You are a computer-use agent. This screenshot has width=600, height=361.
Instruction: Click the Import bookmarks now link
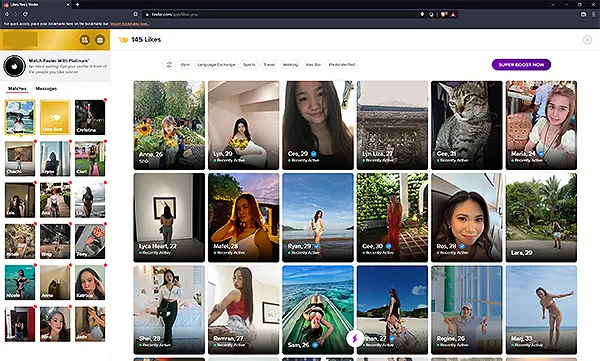pos(130,24)
